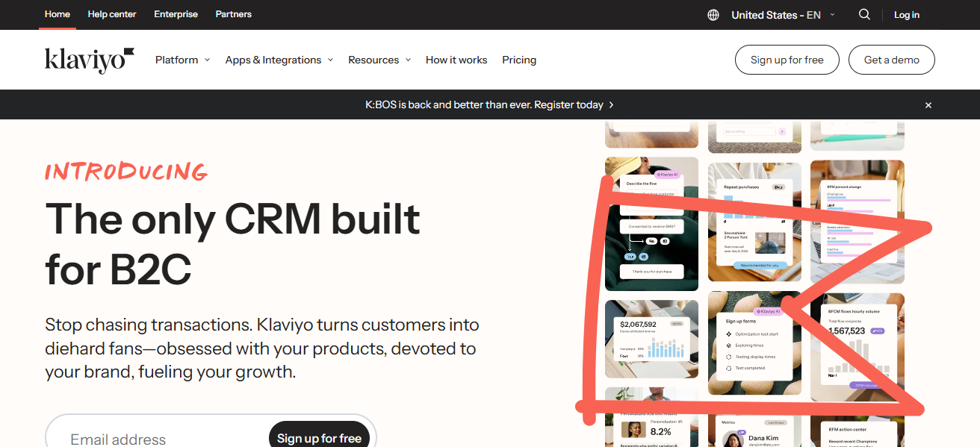Request a demo with Get a demo

[x=892, y=60]
